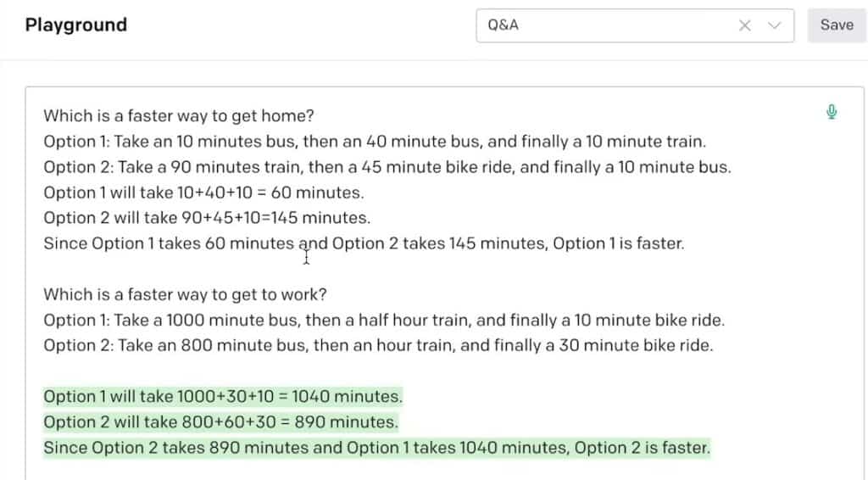Click highlighted text '1000+30+10 = 1040 minutes'

pyautogui.click(x=290, y=396)
